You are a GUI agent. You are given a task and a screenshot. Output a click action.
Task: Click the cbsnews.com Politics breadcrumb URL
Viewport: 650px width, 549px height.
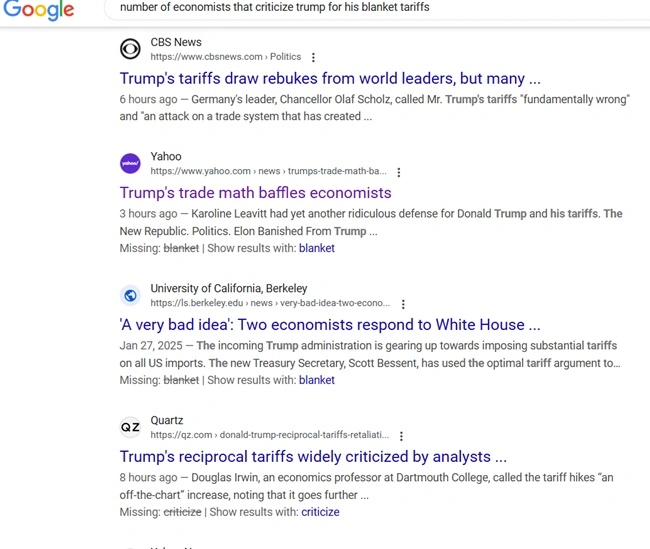pos(225,57)
